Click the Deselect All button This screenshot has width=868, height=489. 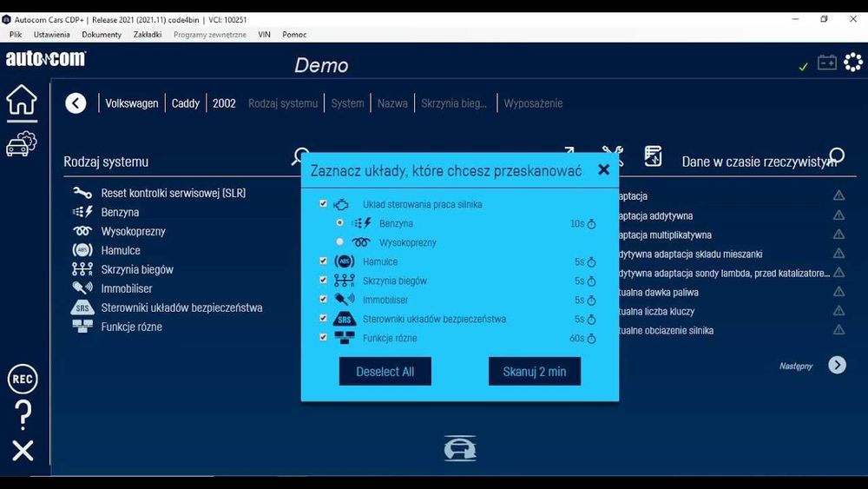point(385,371)
